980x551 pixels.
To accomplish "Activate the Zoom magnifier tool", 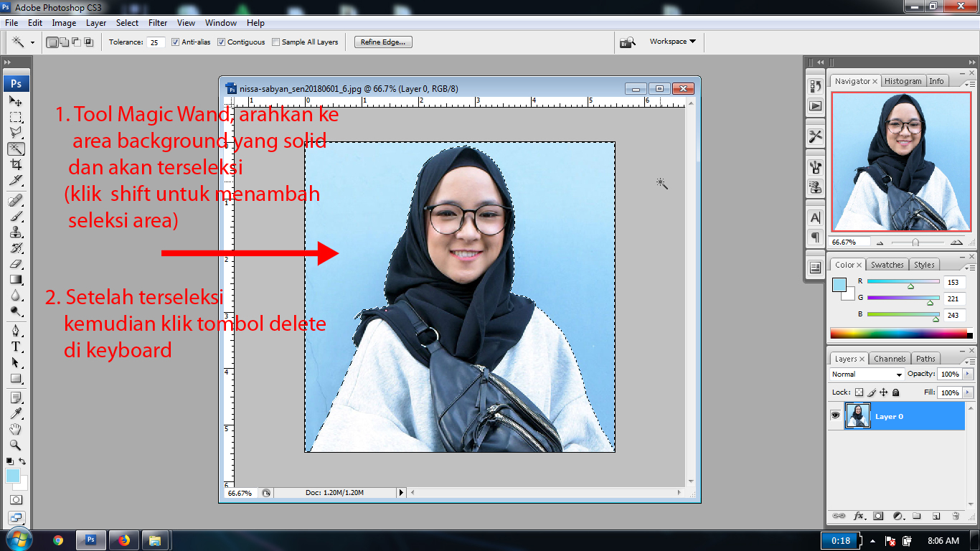I will pyautogui.click(x=16, y=445).
